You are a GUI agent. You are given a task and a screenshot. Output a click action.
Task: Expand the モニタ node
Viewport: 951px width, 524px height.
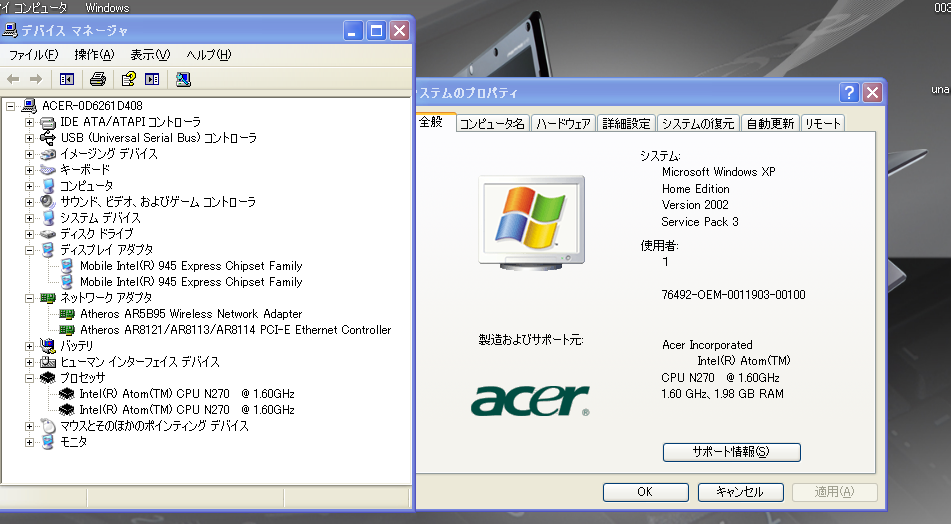pyautogui.click(x=29, y=442)
